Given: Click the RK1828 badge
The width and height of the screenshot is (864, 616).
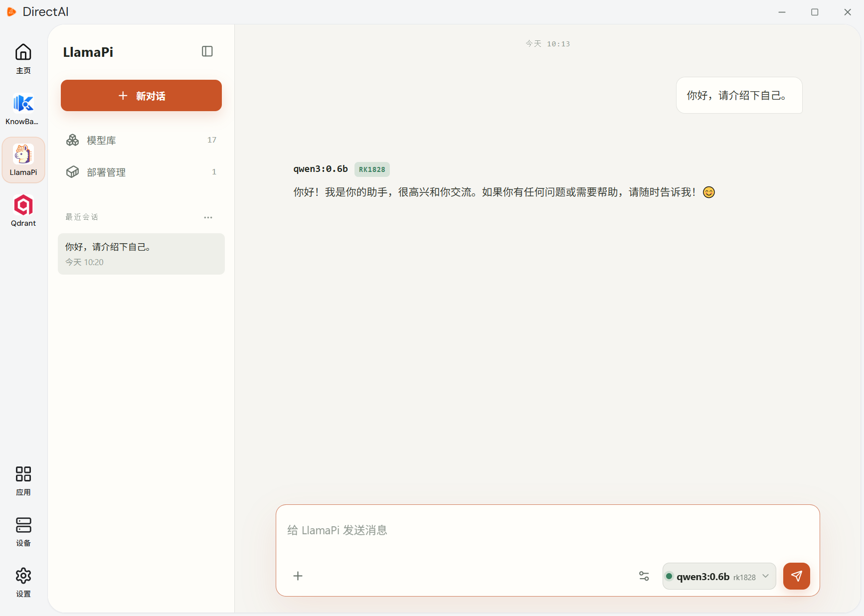Looking at the screenshot, I should click(x=372, y=169).
